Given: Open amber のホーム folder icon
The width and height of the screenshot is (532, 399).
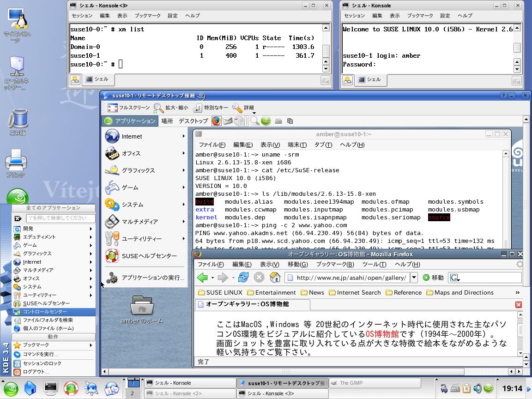Looking at the screenshot, I should tap(142, 309).
